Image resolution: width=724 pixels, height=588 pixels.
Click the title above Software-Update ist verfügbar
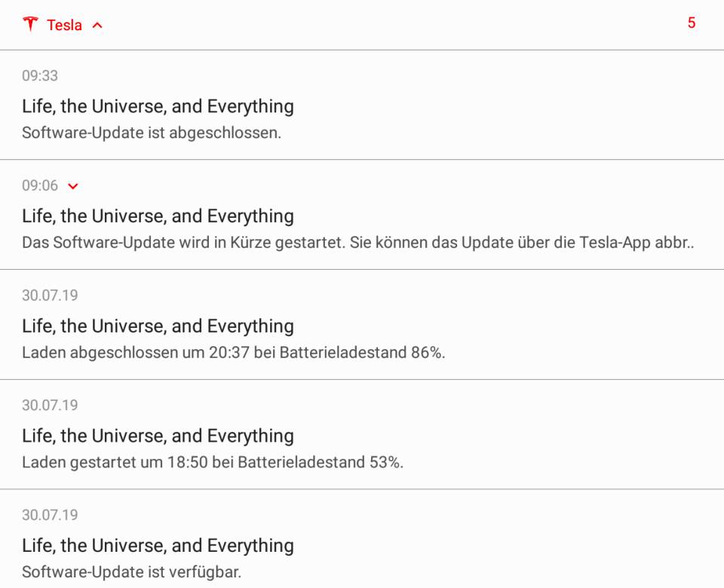(x=158, y=546)
